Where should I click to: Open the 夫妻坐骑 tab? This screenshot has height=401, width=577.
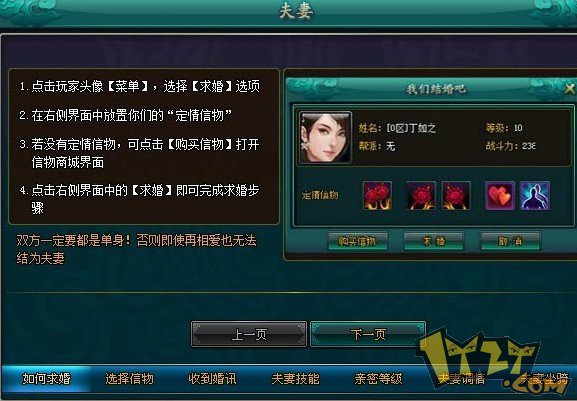(545, 379)
